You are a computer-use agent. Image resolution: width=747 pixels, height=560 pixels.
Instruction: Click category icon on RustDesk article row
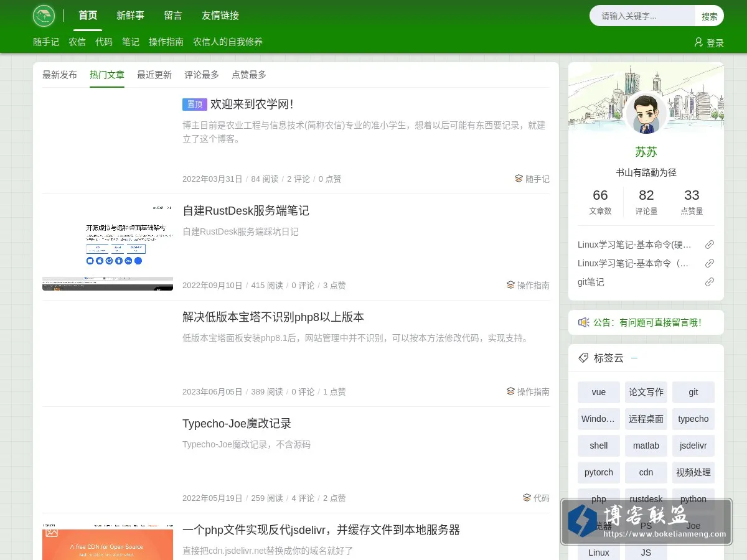tap(510, 285)
